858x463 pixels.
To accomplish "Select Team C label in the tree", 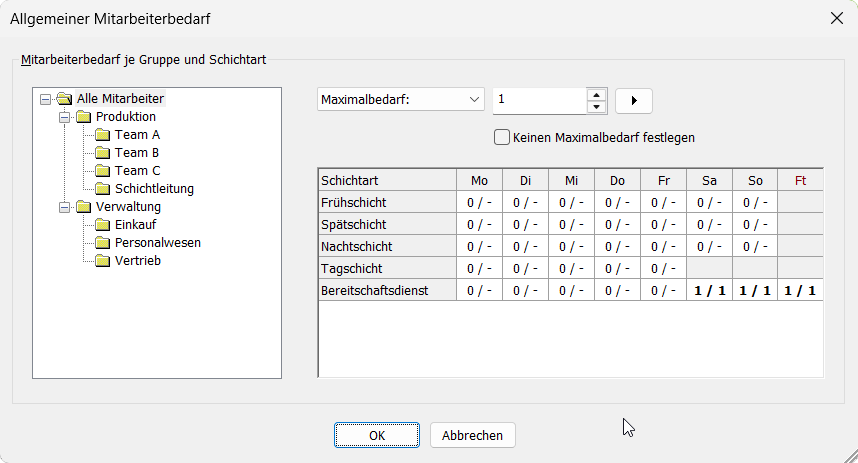I will coord(137,171).
